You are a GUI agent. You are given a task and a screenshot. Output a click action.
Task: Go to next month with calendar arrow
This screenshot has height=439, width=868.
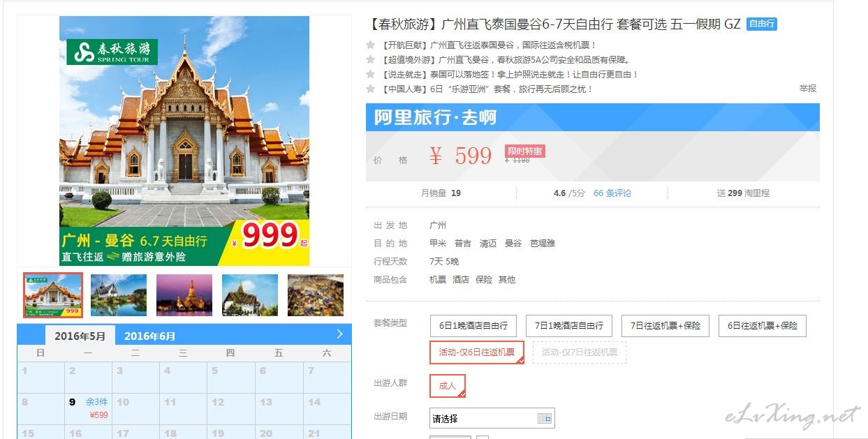click(340, 334)
